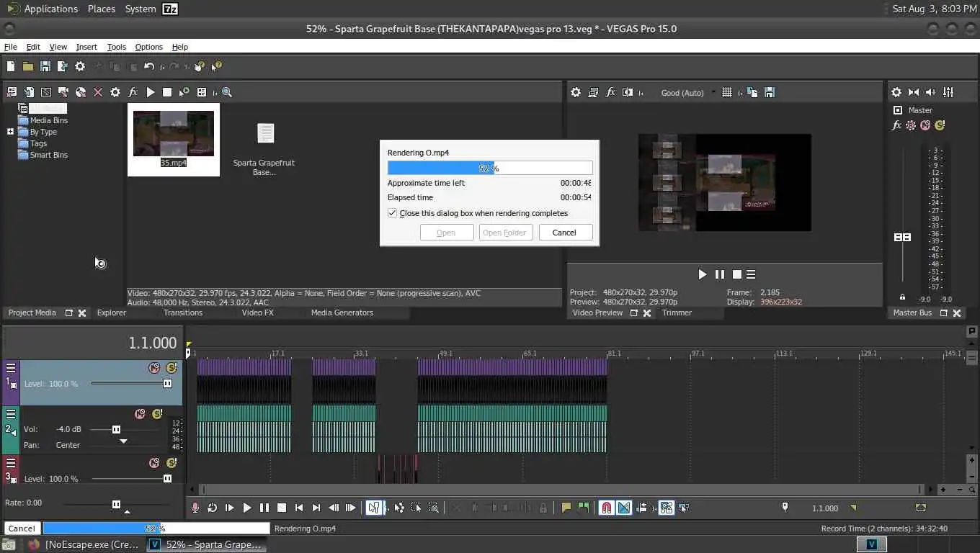Open Video Preview gear properties icon
The height and width of the screenshot is (553, 980).
click(576, 92)
